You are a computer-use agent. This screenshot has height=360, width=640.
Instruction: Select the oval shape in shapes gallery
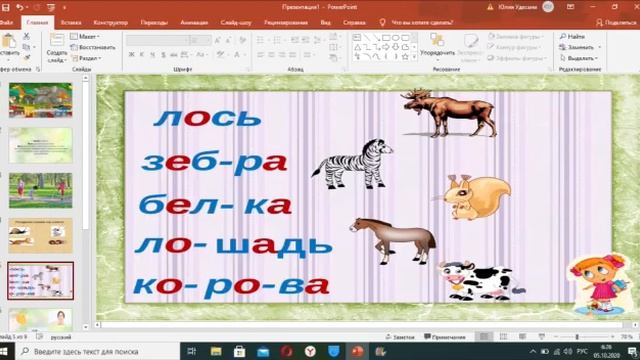396,38
